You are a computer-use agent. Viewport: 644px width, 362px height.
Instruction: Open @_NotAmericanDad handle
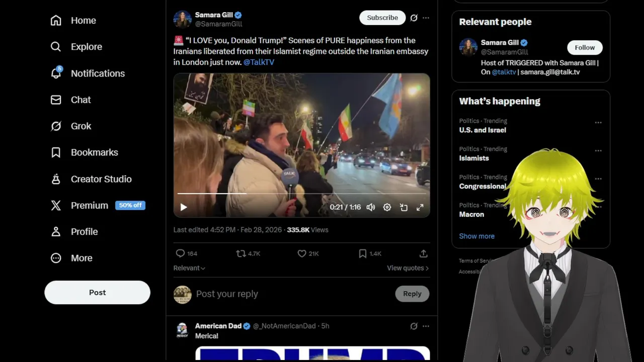click(x=284, y=326)
